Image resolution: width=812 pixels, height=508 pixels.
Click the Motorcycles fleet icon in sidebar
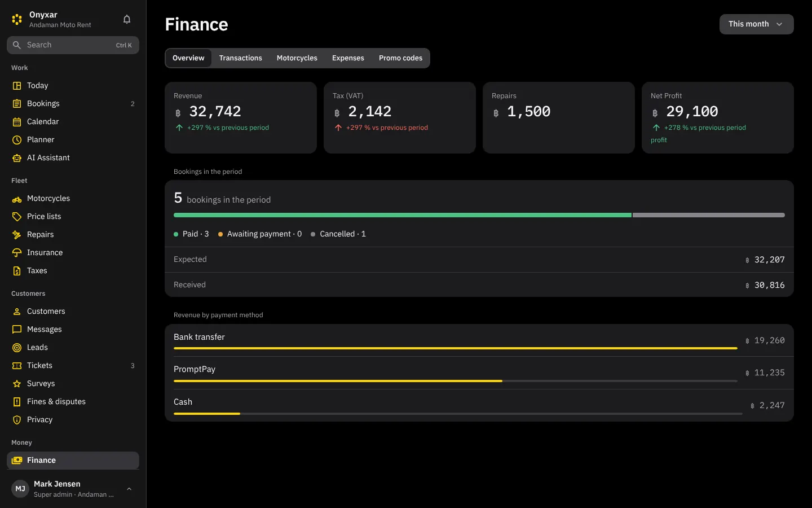pos(17,199)
